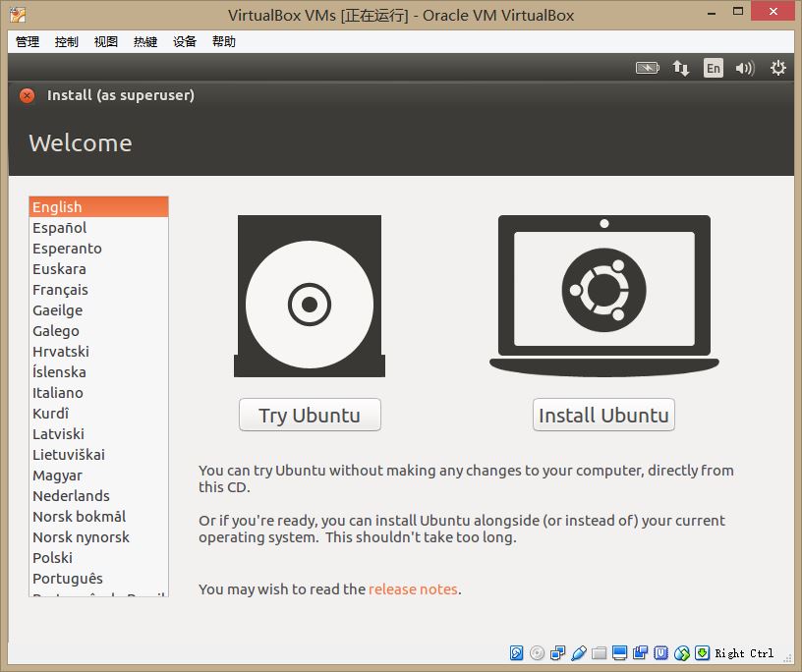Select Esperanto in the language list

(98, 248)
